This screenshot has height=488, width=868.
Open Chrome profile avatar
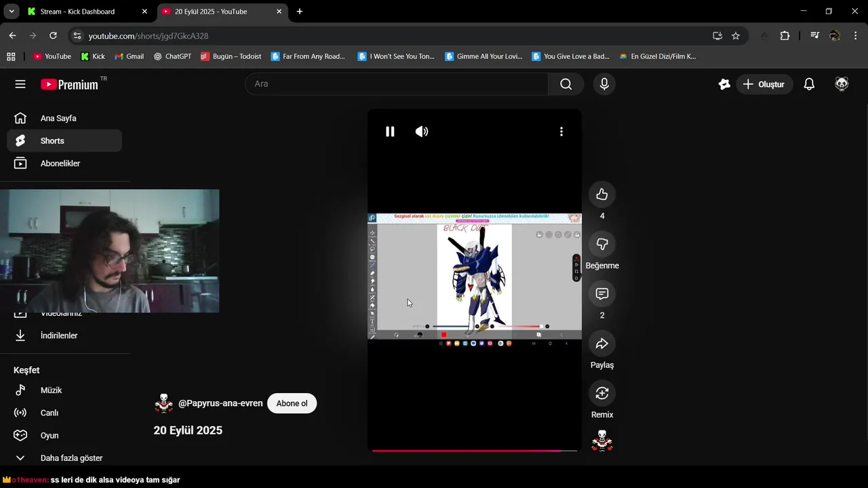coord(835,36)
